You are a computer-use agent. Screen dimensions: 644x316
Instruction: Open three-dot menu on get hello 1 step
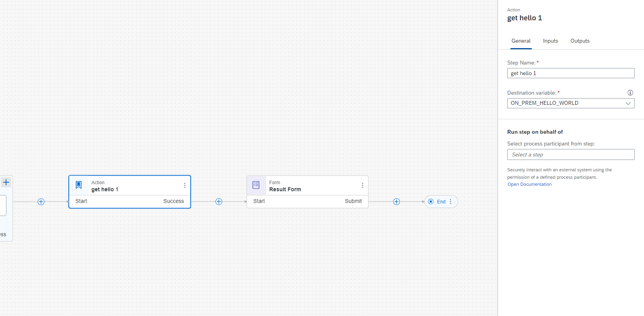click(185, 185)
